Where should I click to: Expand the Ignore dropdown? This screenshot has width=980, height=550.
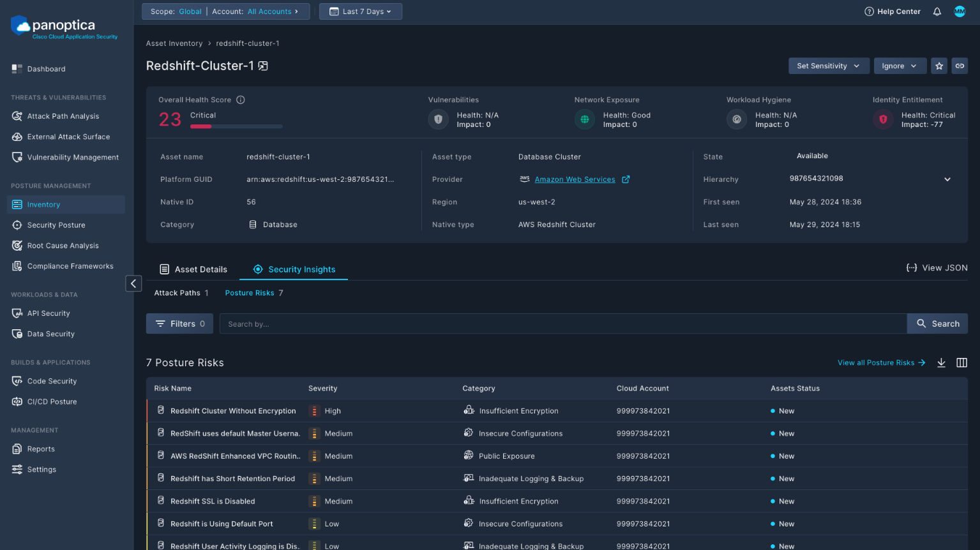coord(900,66)
